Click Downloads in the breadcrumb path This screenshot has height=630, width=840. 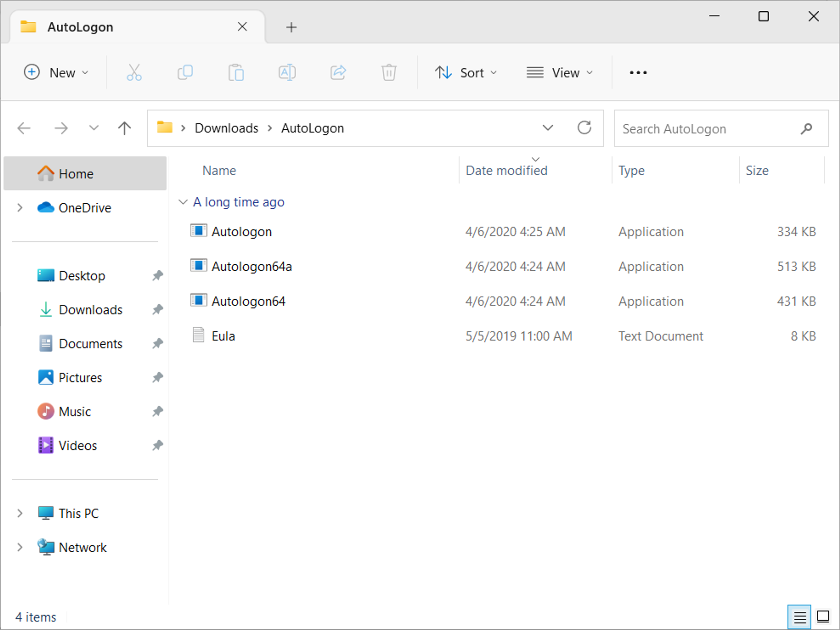tap(226, 128)
